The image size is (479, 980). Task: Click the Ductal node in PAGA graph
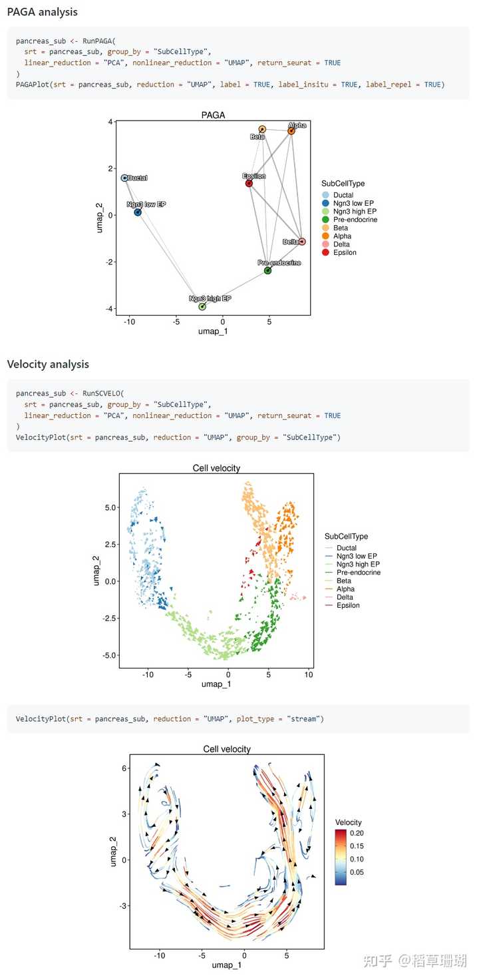(x=124, y=178)
